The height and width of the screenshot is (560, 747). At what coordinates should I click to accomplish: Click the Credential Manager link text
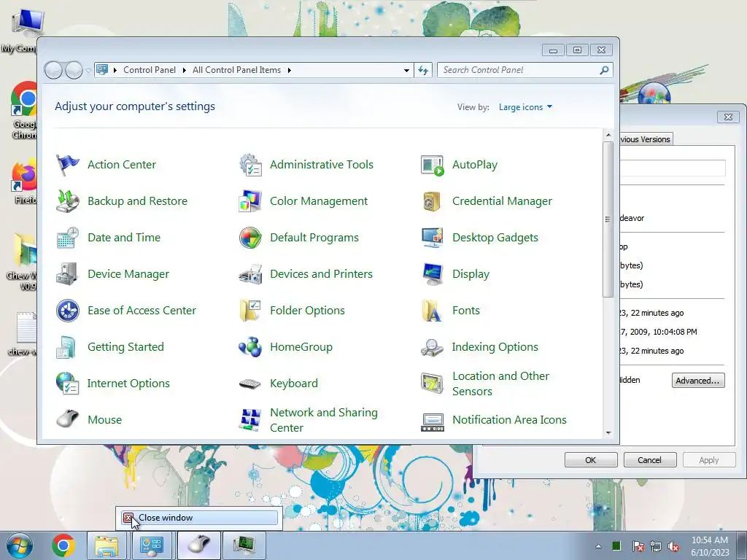coord(502,201)
